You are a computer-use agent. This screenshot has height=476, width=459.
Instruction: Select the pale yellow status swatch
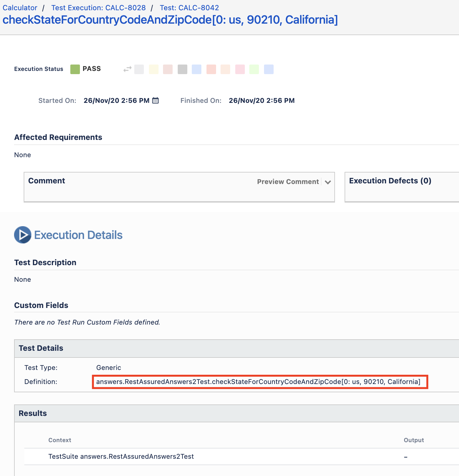pyautogui.click(x=154, y=69)
